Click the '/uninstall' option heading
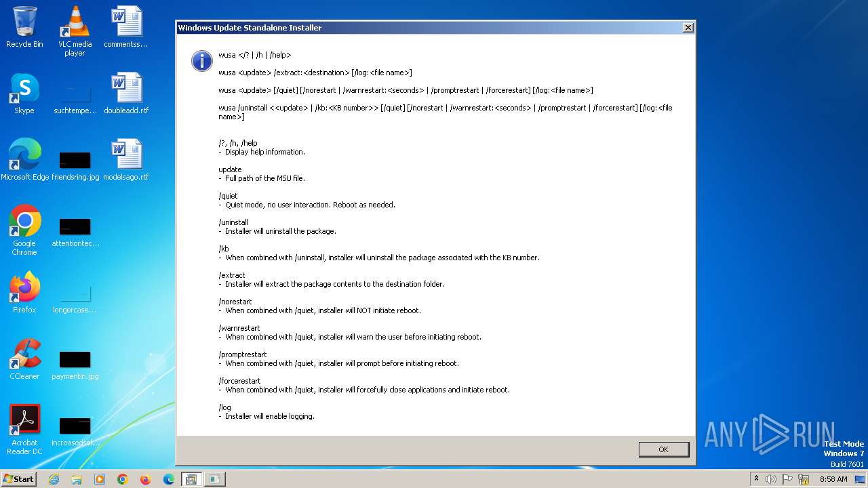Image resolution: width=868 pixels, height=488 pixels. tap(233, 222)
